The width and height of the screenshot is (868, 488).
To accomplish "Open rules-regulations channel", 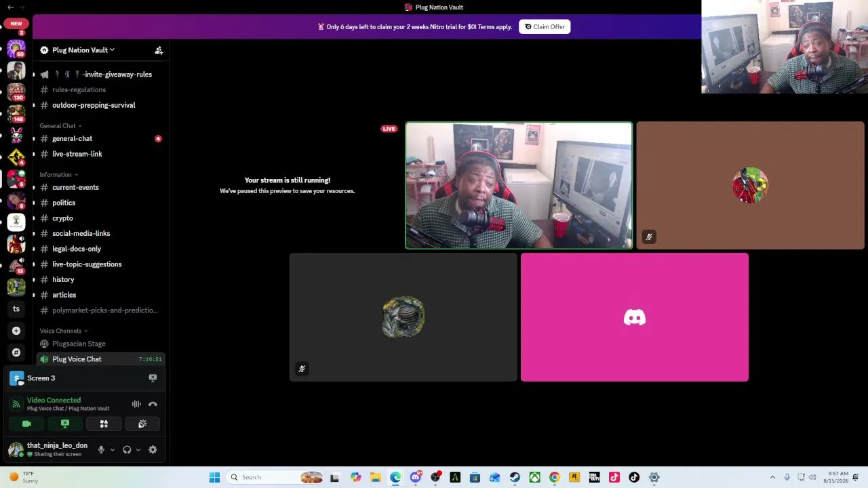I will point(100,89).
